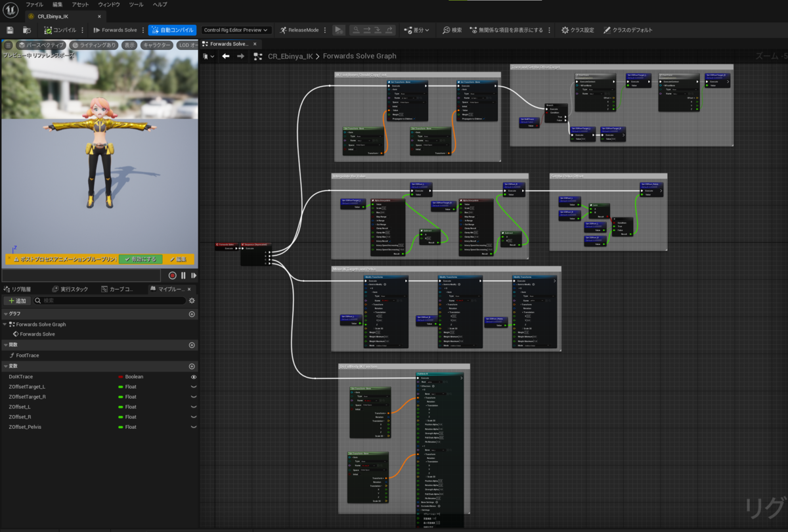
Task: Open the ウィンドウ menu
Action: click(x=109, y=5)
